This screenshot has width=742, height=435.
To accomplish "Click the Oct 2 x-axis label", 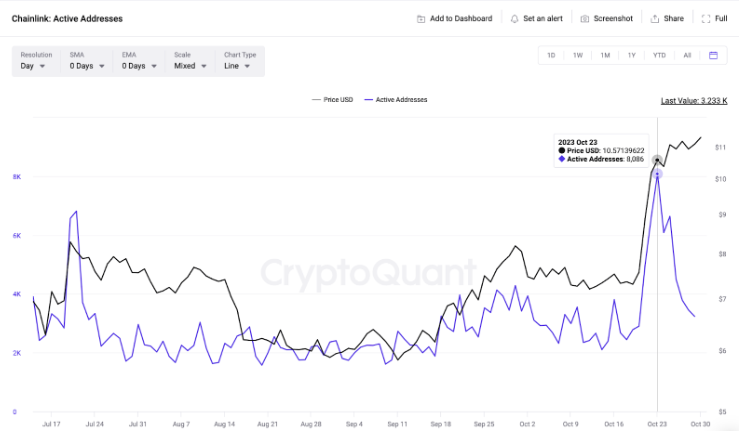I will [x=530, y=426].
